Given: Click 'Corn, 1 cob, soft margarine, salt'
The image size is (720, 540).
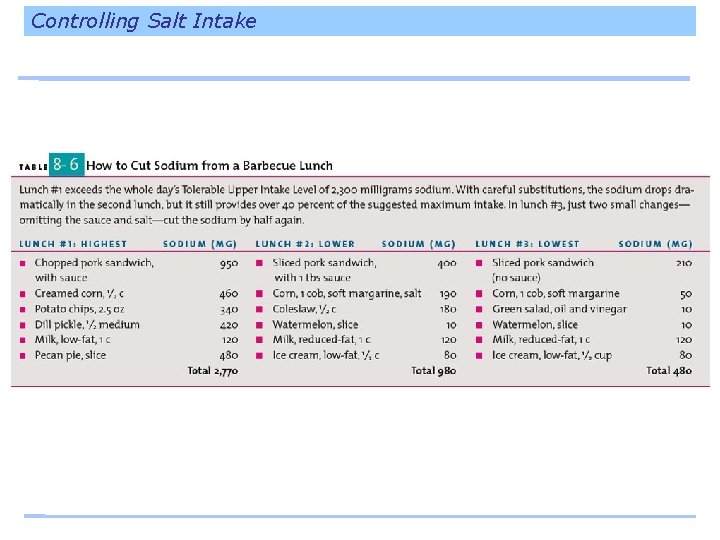Looking at the screenshot, I should tap(347, 293).
